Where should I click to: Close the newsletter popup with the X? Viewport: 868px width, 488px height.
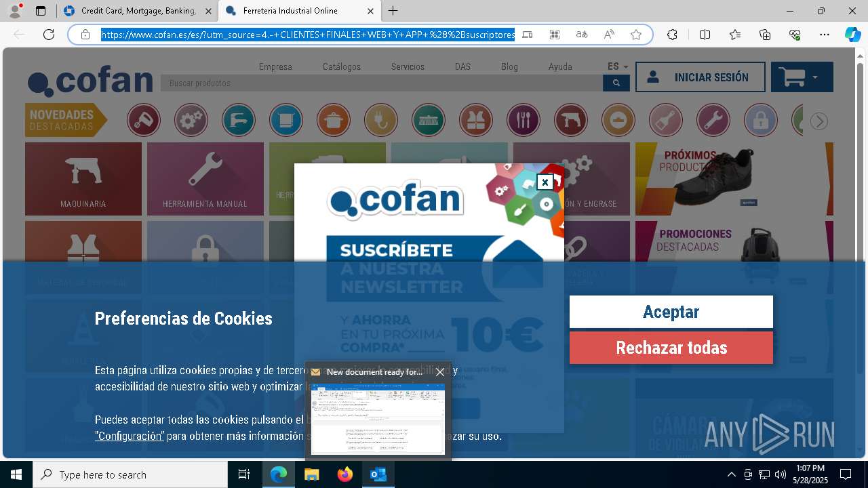(x=545, y=182)
